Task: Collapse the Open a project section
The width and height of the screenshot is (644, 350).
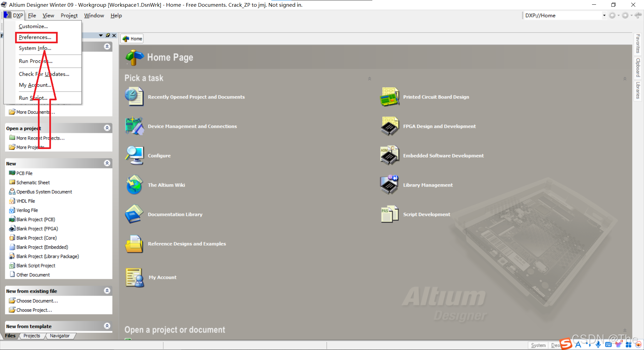Action: [x=107, y=128]
